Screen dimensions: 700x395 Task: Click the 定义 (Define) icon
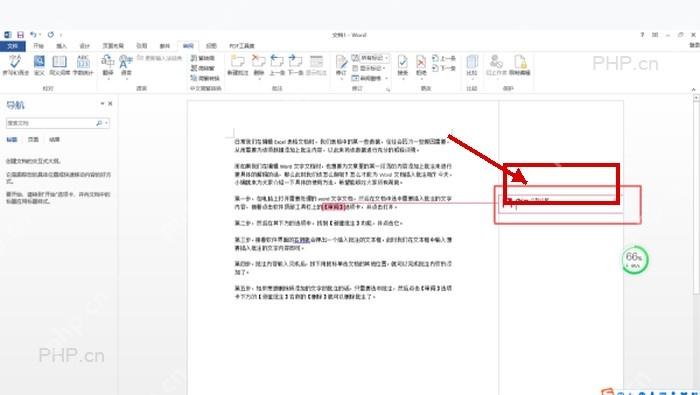(39, 65)
